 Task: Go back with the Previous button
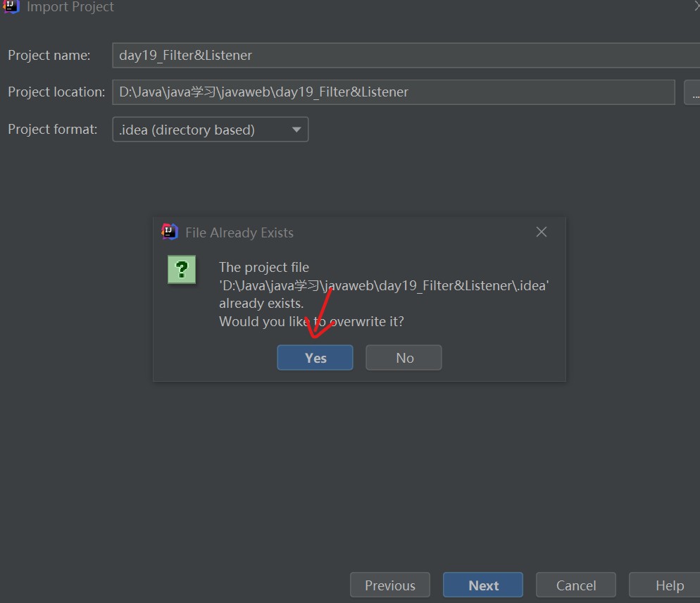389,585
